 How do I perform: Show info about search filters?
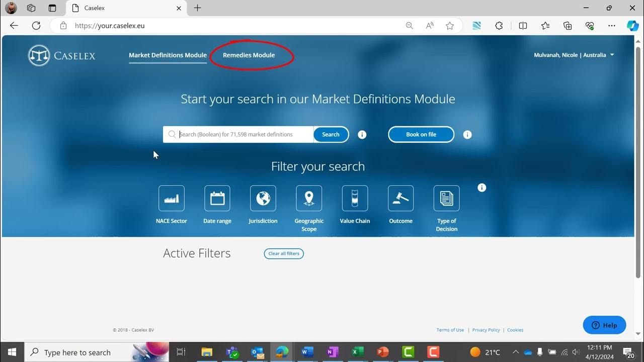[482, 188]
